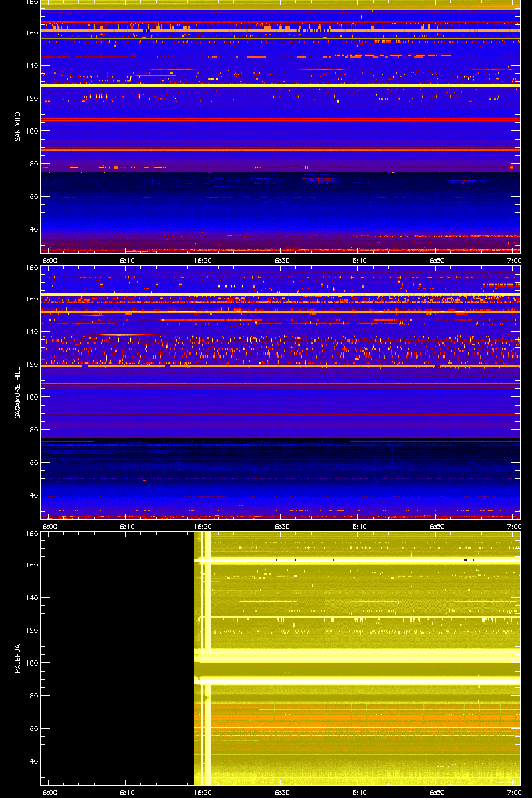532x798 pixels.
Task: Select the San Vito spectrogram plot
Action: pyautogui.click(x=280, y=126)
